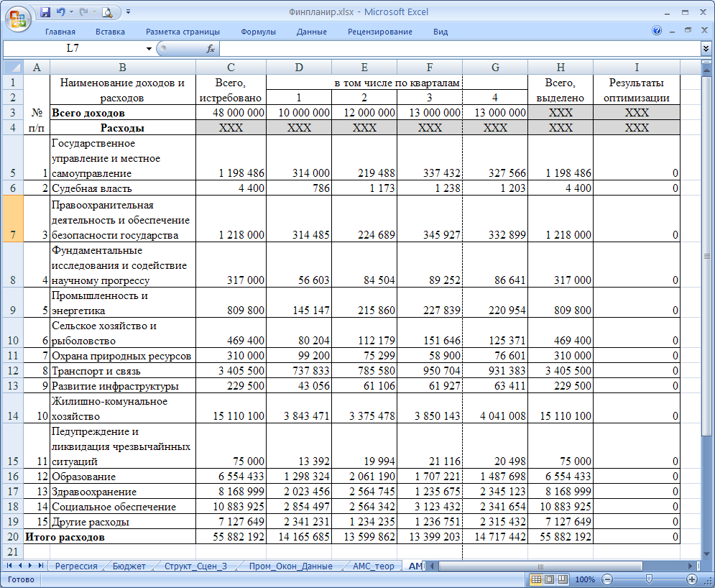The height and width of the screenshot is (588, 715).
Task: Expand the formula bar
Action: tap(706, 48)
